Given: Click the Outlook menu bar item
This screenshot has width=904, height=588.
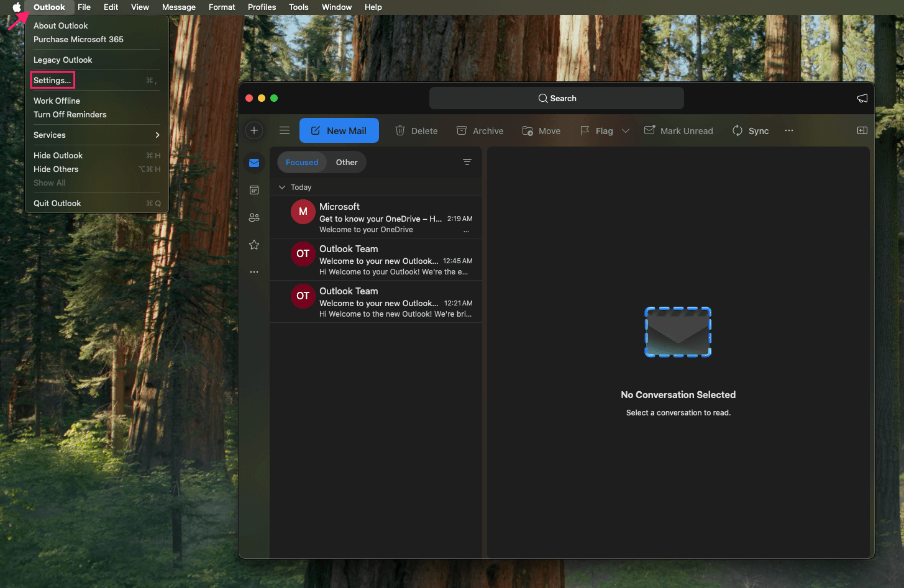Looking at the screenshot, I should (49, 7).
